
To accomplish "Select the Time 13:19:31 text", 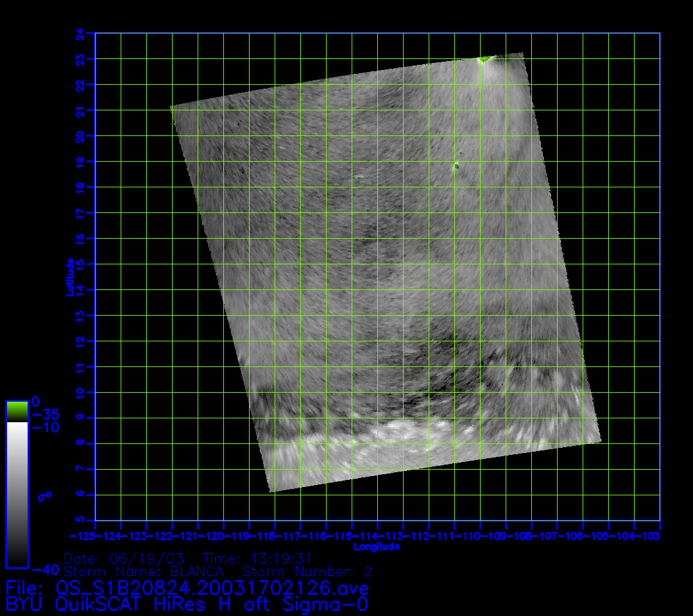I will [x=257, y=558].
